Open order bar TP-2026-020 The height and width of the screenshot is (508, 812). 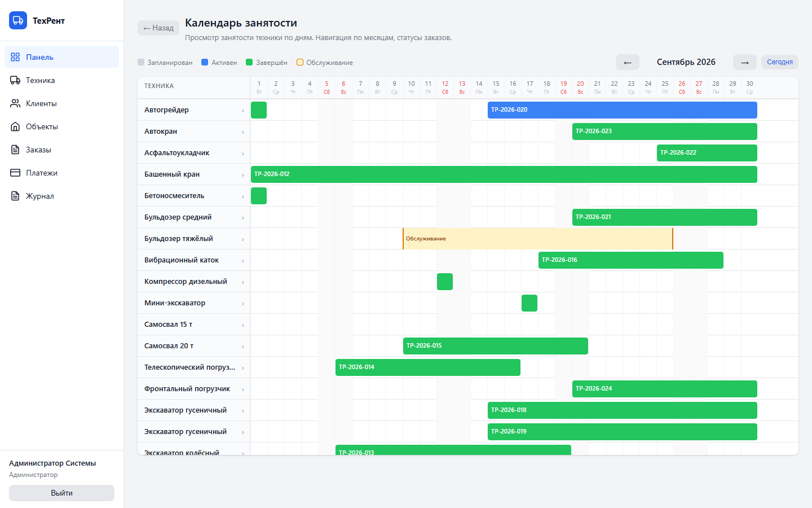[623, 110]
